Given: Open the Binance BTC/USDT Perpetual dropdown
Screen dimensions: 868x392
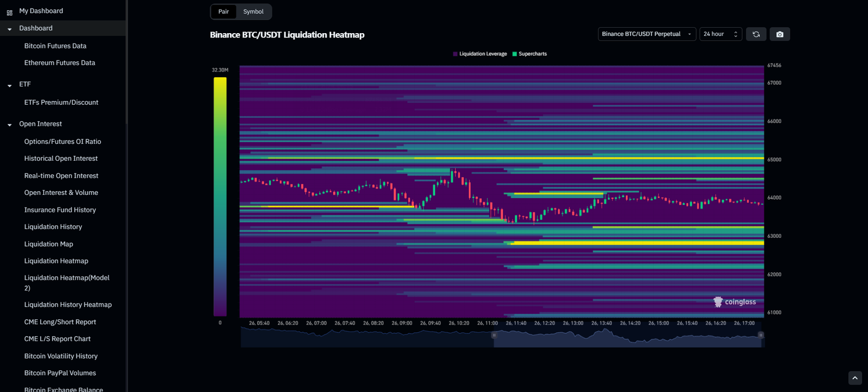Looking at the screenshot, I should (647, 34).
